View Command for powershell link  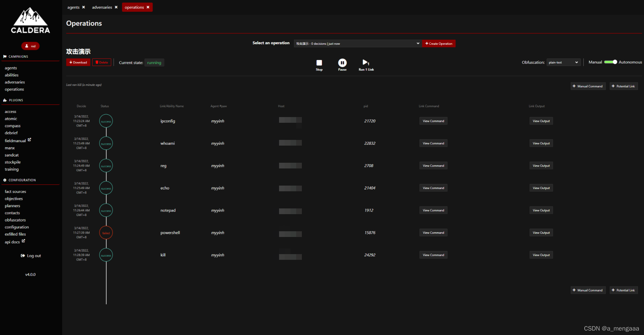[x=433, y=233]
